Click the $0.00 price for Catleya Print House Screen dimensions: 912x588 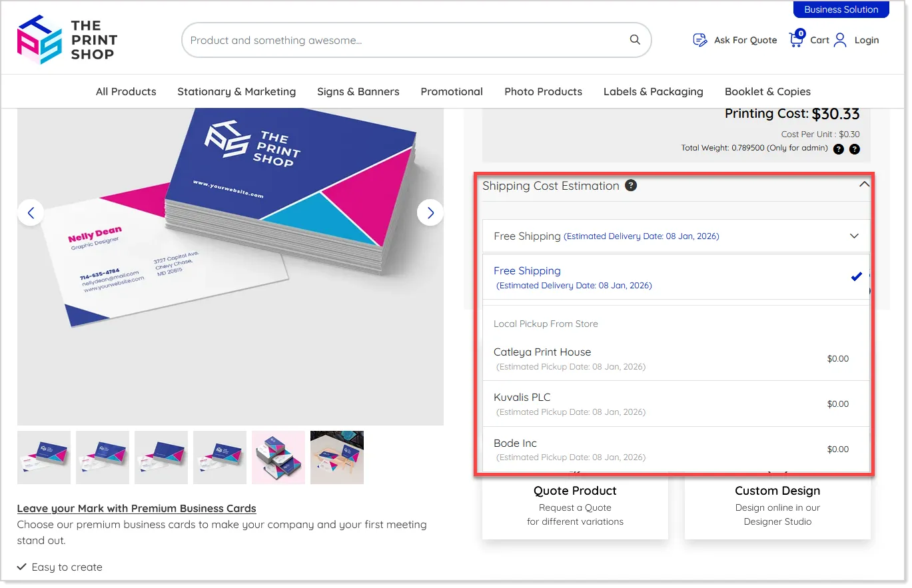(838, 358)
